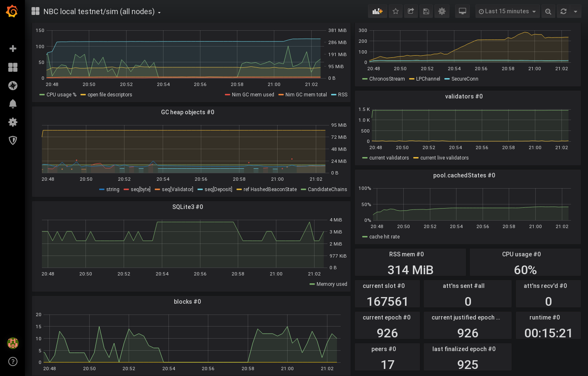Click the 314 MiB RSS mem value
Screen dimensions: 588x376
tap(410, 270)
